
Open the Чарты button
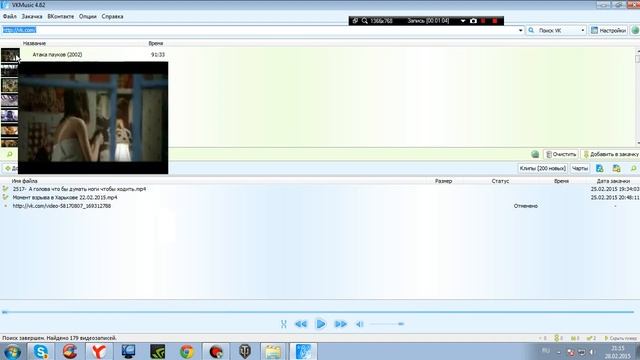(580, 168)
